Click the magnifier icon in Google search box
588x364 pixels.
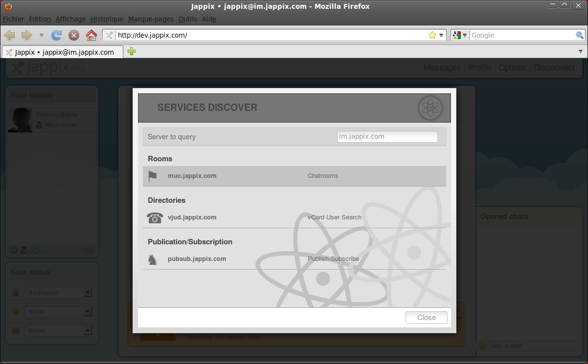pos(579,35)
